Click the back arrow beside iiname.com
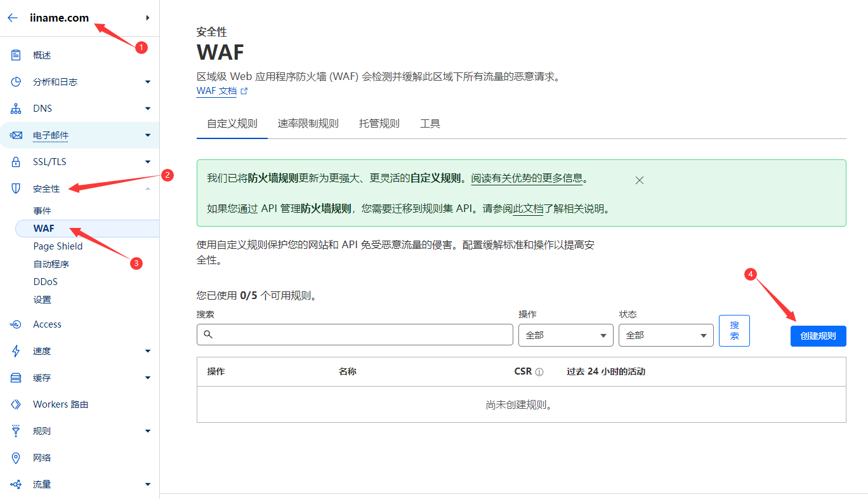This screenshot has width=868, height=499. [13, 18]
